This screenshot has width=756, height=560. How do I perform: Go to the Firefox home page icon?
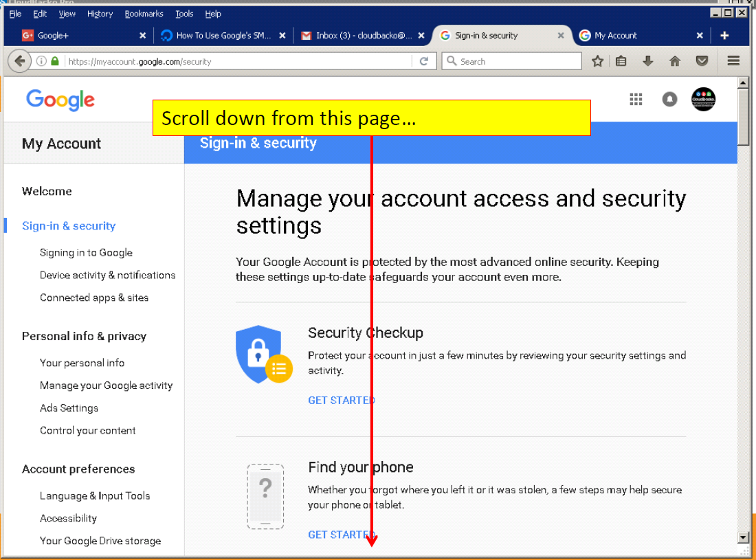coord(675,61)
